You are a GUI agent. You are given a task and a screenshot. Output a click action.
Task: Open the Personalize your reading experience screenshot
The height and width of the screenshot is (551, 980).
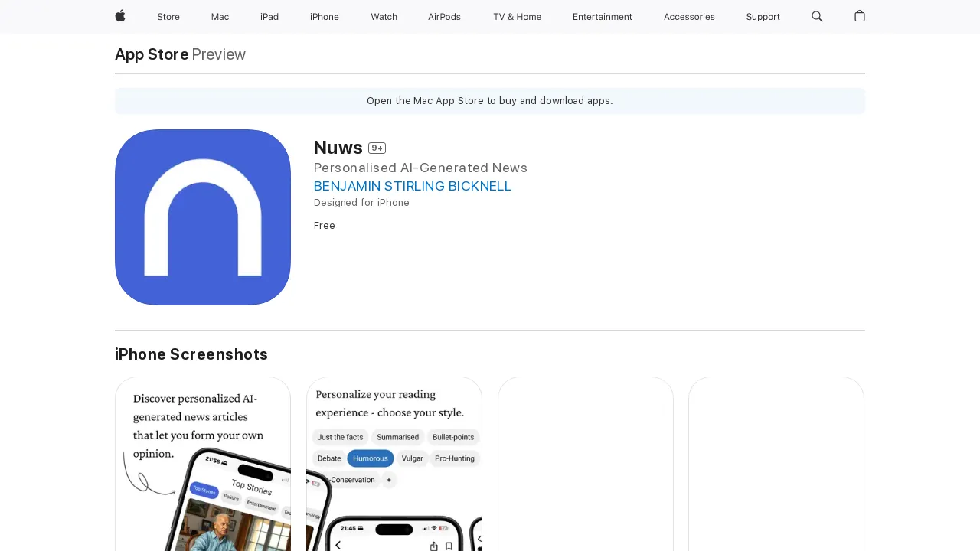click(394, 464)
